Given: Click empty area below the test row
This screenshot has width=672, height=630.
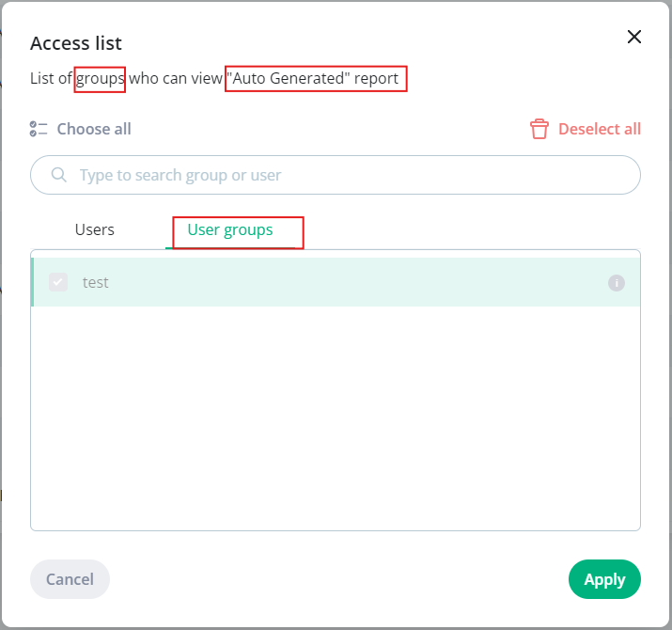Looking at the screenshot, I should point(336,418).
